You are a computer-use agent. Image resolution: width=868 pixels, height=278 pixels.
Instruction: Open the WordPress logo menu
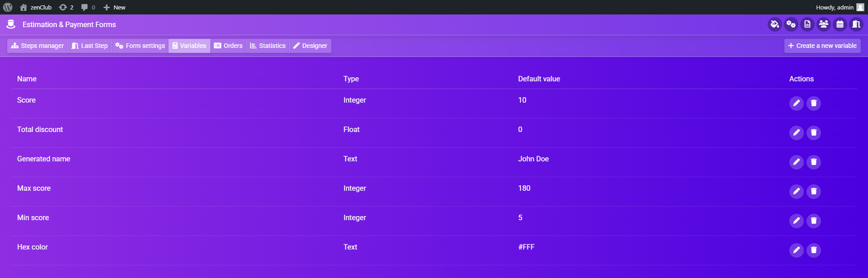coord(8,7)
